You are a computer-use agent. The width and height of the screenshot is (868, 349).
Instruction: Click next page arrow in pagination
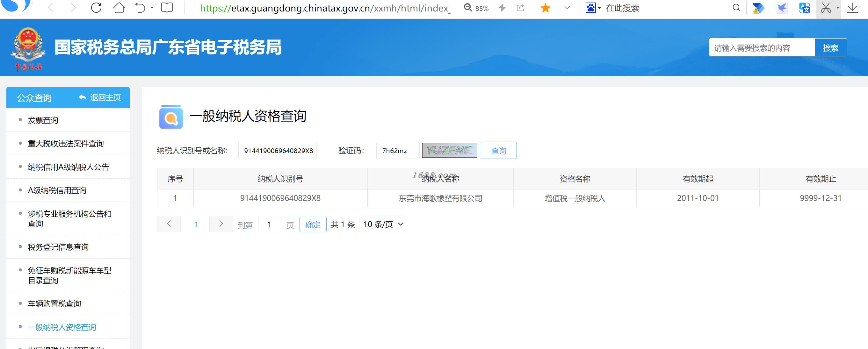(x=221, y=224)
